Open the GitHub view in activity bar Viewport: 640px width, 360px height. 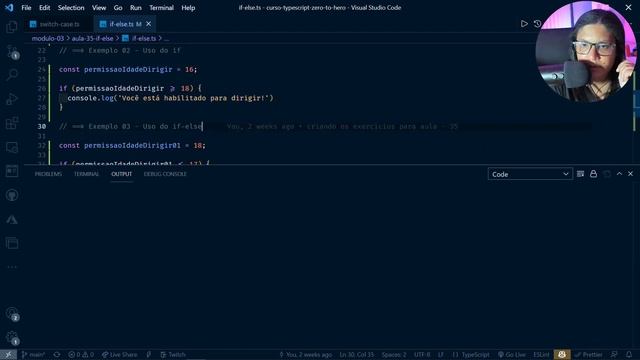pos(12,195)
